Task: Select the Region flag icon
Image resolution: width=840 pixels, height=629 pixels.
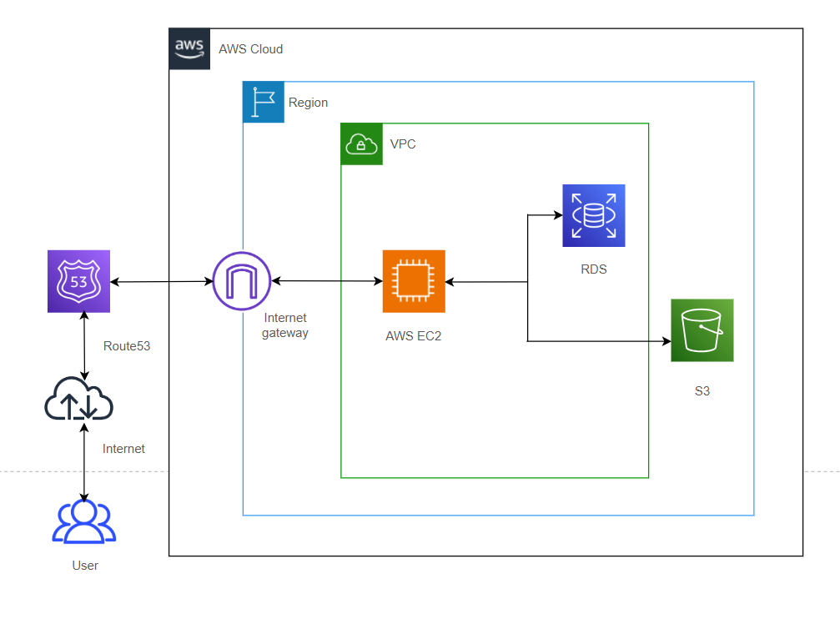Action: [x=264, y=102]
